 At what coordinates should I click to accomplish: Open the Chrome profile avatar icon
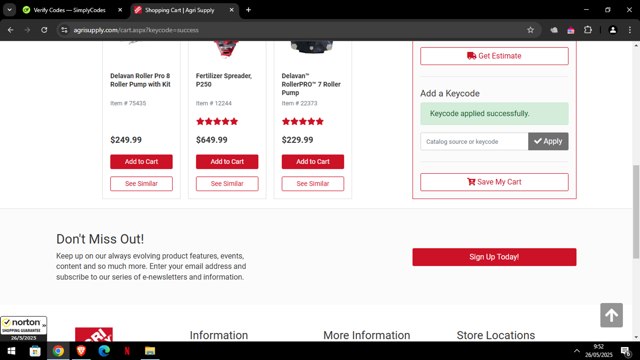[x=613, y=30]
